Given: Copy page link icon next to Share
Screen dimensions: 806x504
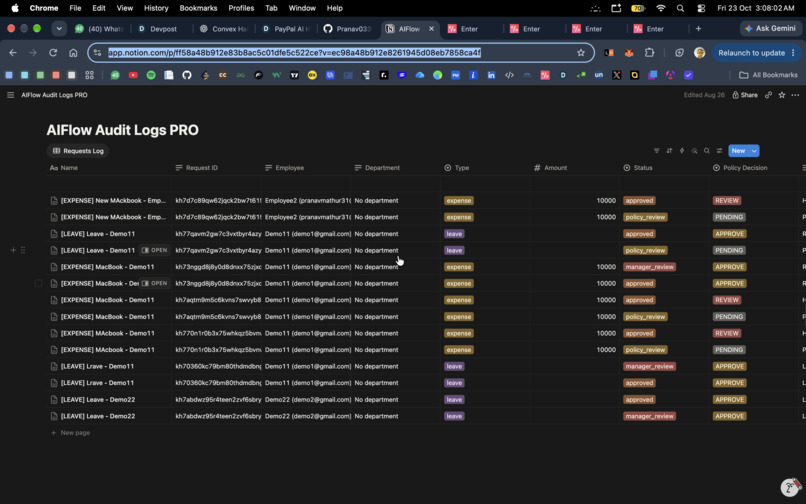Looking at the screenshot, I should click(x=768, y=95).
